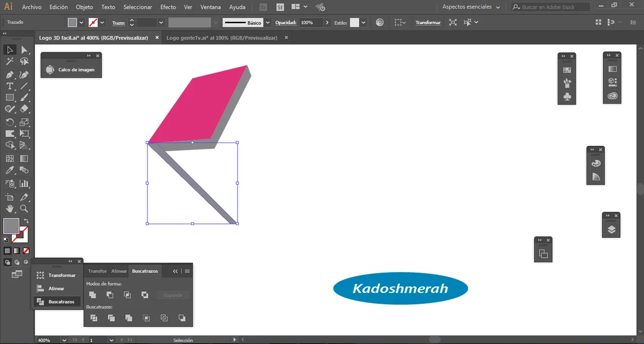Click Minus Front shape mode icon
Image resolution: width=644 pixels, height=344 pixels.
[110, 295]
